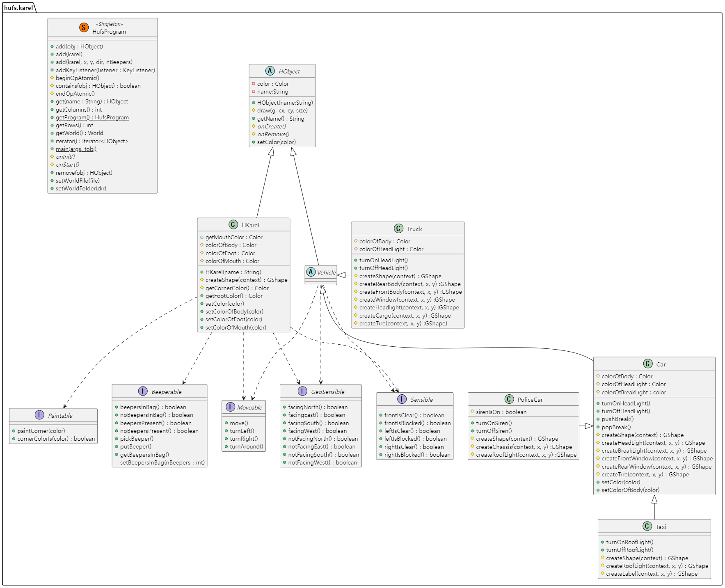Click the interface I icon of Paintable
725x588 pixels.
[x=39, y=415]
